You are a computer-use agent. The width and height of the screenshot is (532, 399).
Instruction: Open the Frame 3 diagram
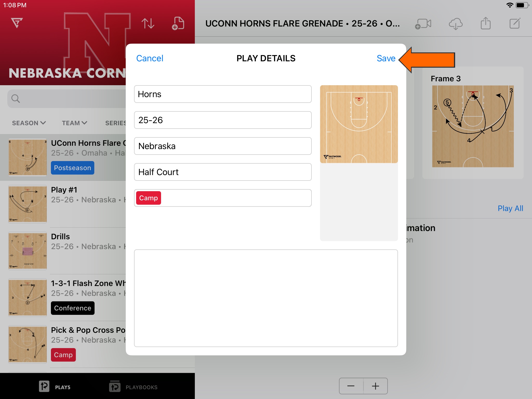click(x=473, y=126)
